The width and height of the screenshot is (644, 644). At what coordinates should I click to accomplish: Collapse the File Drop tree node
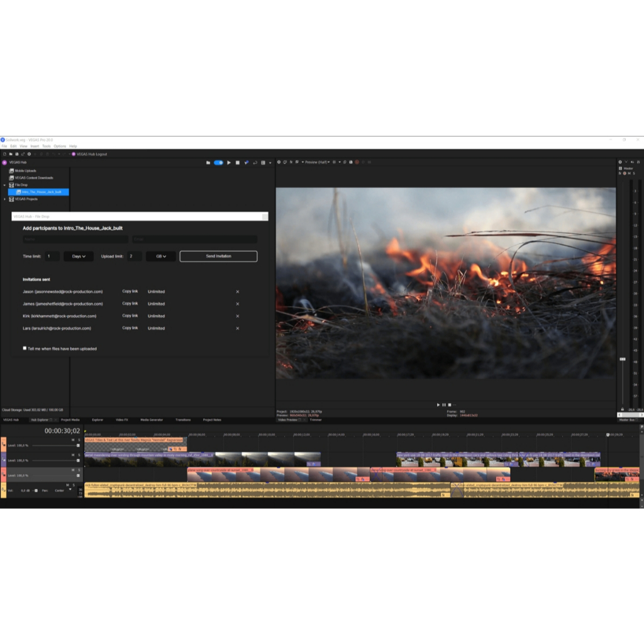click(x=4, y=186)
